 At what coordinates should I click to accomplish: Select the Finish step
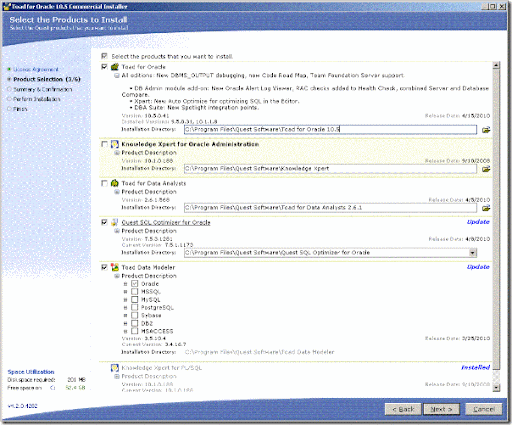pos(20,109)
